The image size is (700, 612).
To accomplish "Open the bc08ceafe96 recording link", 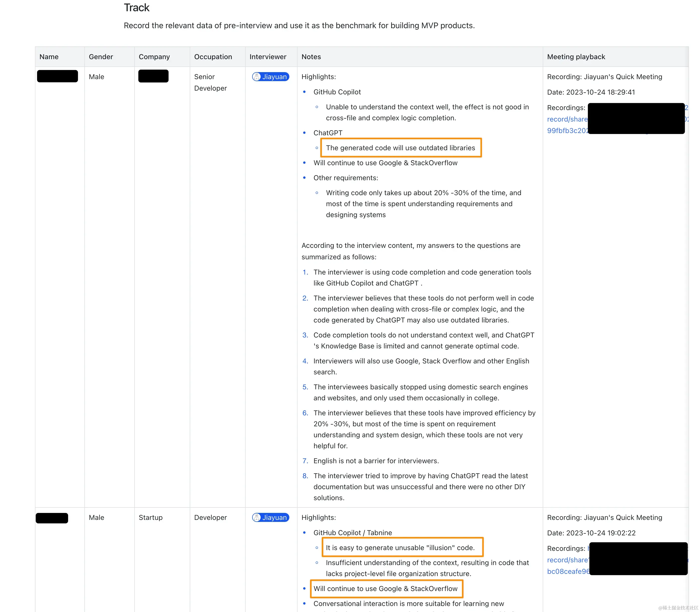I will click(567, 571).
